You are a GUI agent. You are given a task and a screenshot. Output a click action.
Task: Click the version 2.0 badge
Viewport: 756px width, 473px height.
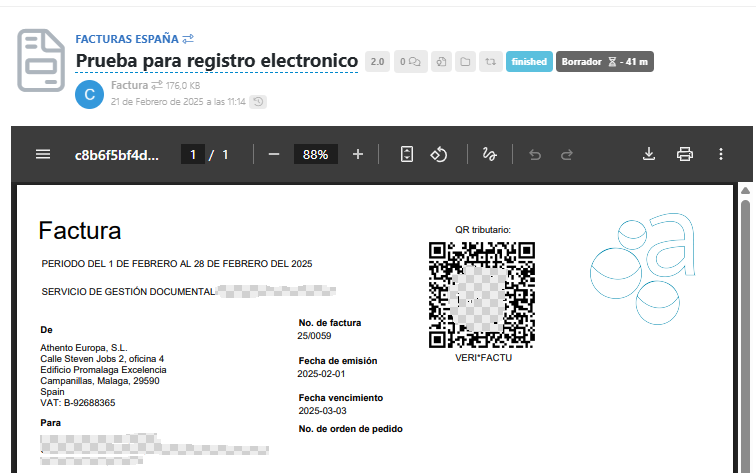click(x=377, y=62)
